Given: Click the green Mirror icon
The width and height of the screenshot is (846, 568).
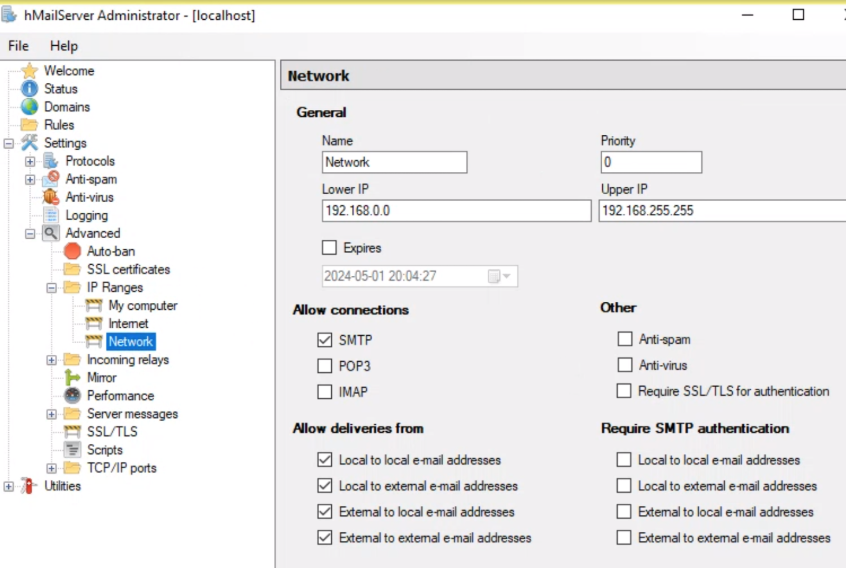Looking at the screenshot, I should click(x=72, y=378).
